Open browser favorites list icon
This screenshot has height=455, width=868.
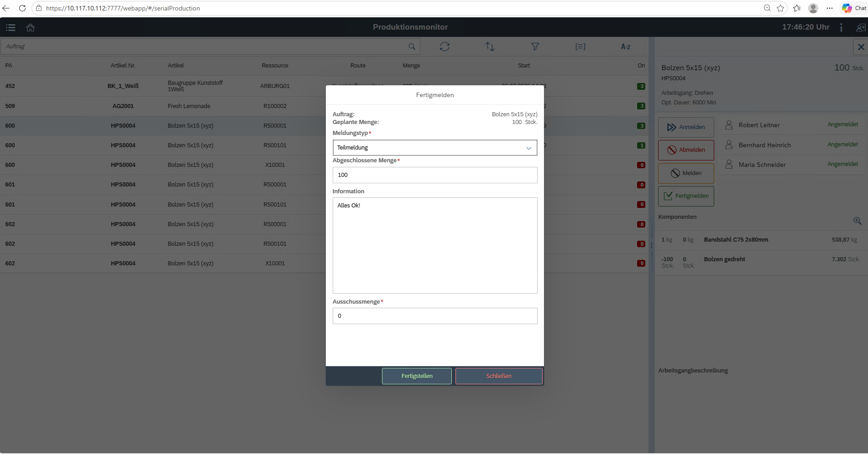(x=797, y=8)
